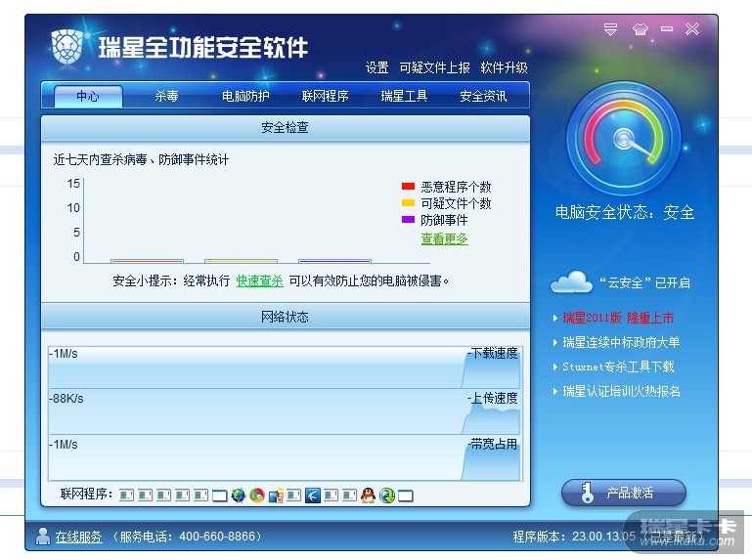Viewport: 752px width, 560px height.
Task: Select the blue bird Thunder icon
Action: [x=313, y=495]
